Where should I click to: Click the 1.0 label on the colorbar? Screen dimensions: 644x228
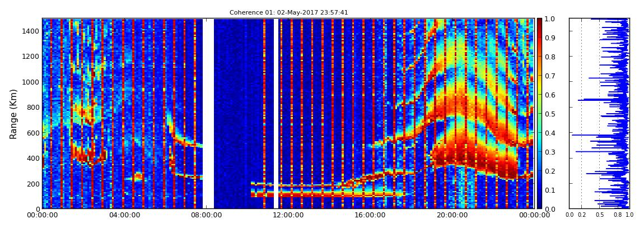pos(549,19)
